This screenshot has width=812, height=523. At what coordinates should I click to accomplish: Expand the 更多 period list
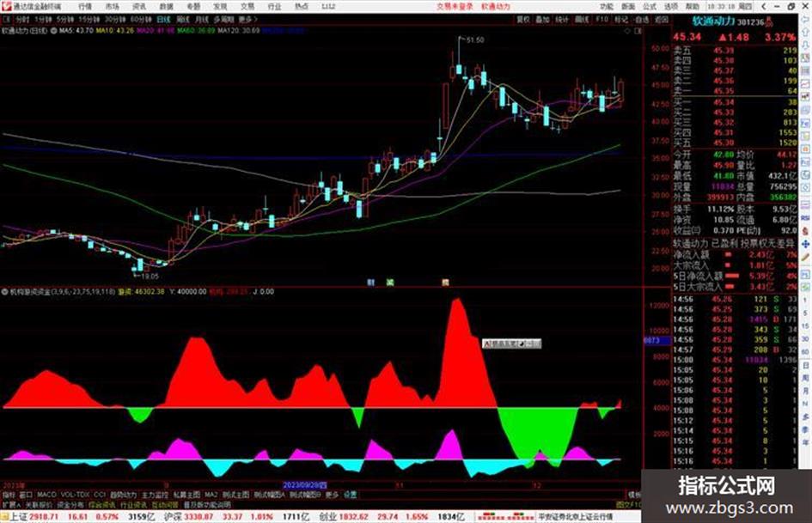(248, 20)
